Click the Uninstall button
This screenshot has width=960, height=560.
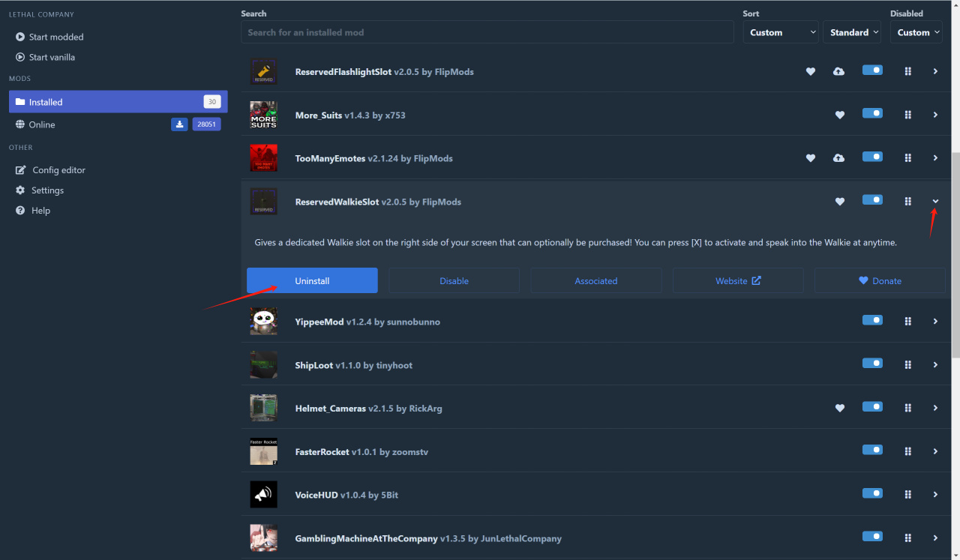312,280
